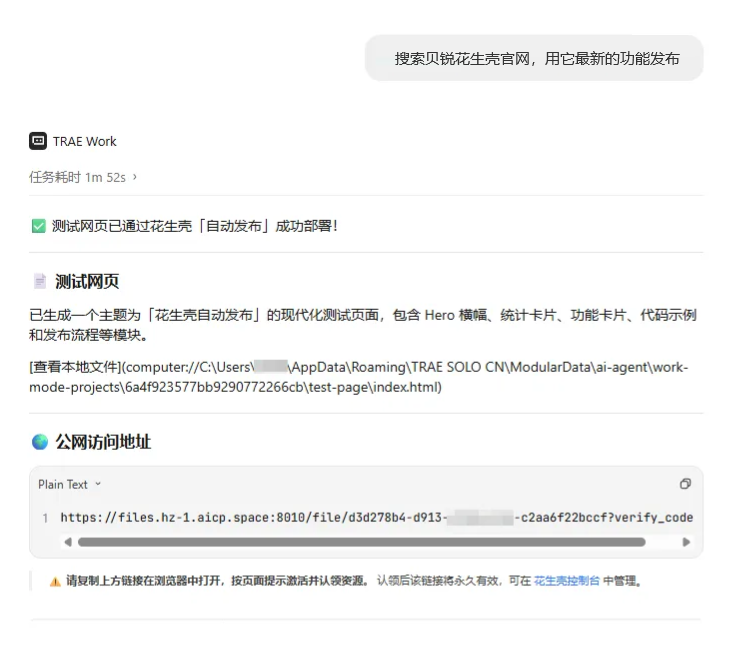Click line number 1 in code block

coord(45,518)
